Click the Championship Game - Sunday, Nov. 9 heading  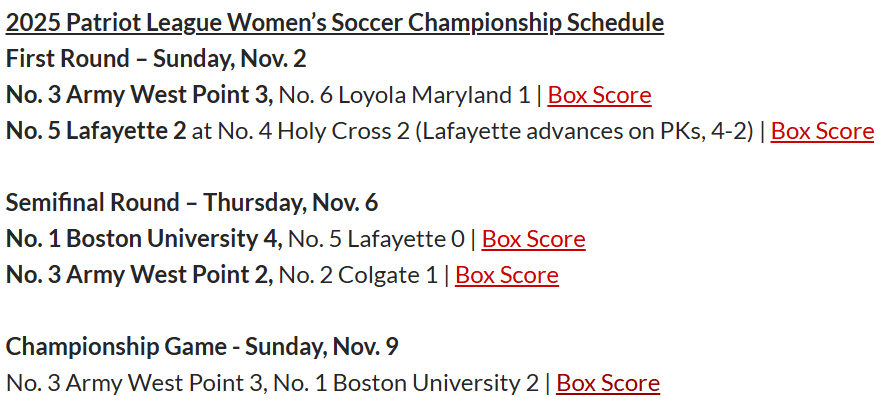[202, 347]
